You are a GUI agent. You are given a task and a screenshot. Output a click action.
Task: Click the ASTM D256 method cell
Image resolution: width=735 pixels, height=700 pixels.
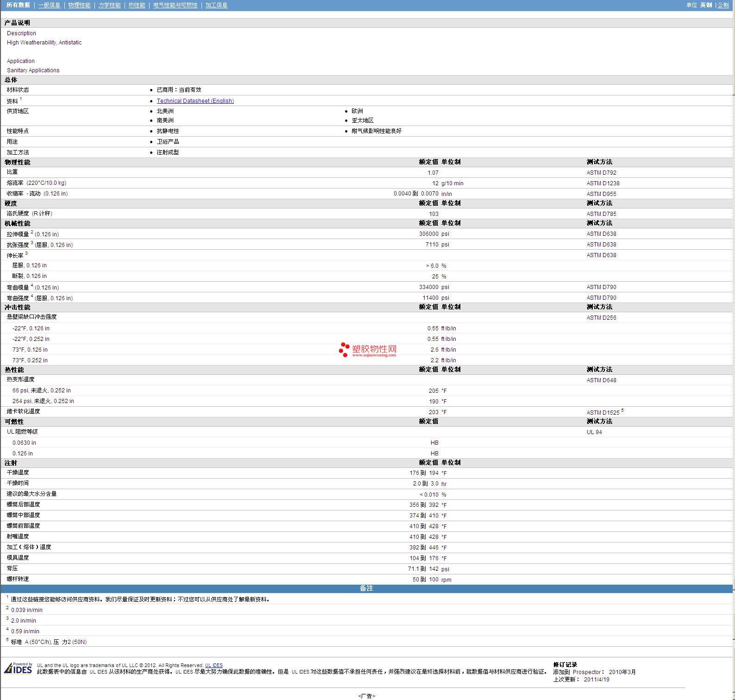pyautogui.click(x=601, y=318)
